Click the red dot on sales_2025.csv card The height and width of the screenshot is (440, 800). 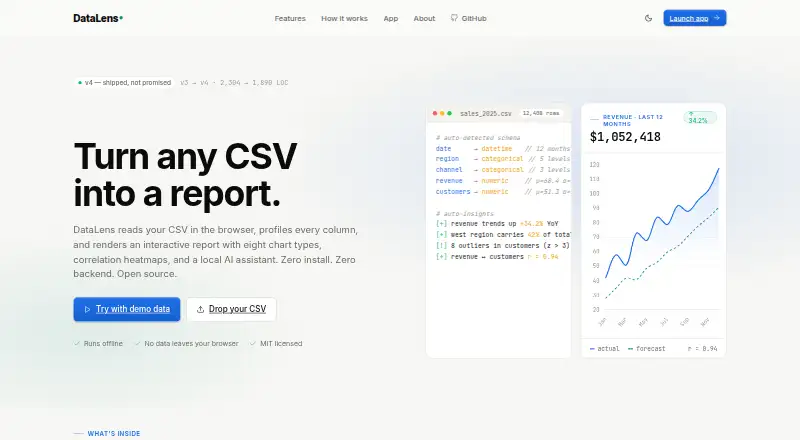click(435, 113)
